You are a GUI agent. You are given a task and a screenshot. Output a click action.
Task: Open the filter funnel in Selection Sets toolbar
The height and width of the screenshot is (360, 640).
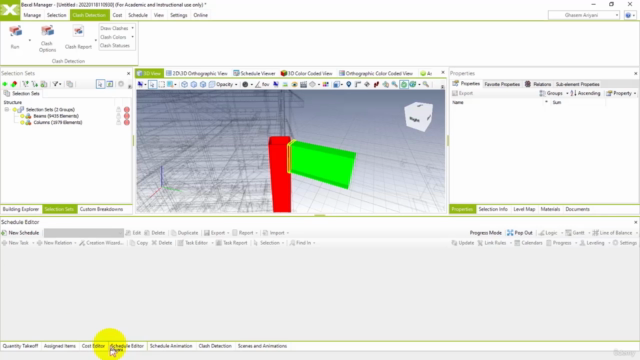click(x=55, y=84)
